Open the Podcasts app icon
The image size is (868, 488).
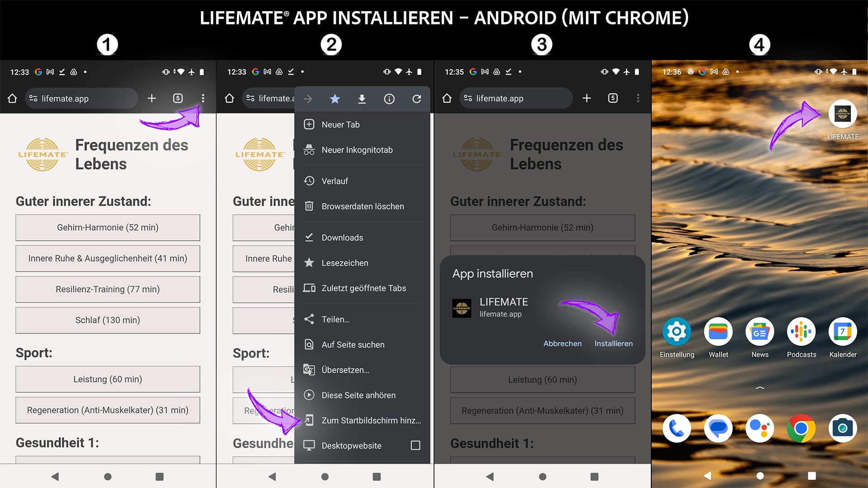coord(801,332)
